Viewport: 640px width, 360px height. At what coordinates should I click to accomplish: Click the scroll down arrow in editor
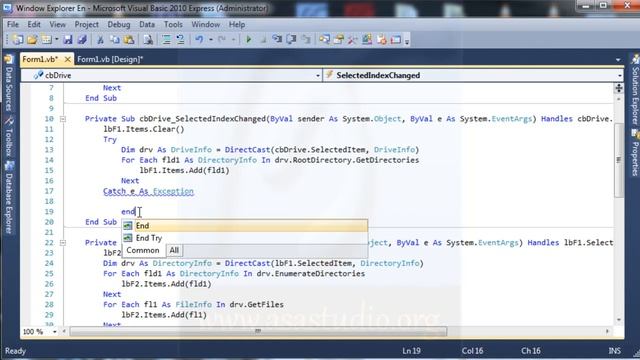619,320
